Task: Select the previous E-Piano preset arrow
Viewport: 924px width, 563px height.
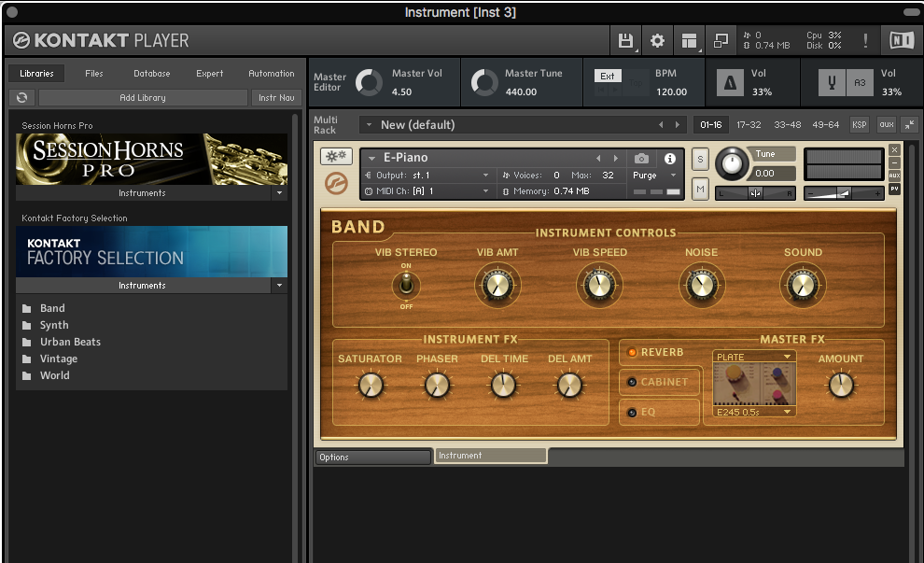Action: tap(598, 158)
